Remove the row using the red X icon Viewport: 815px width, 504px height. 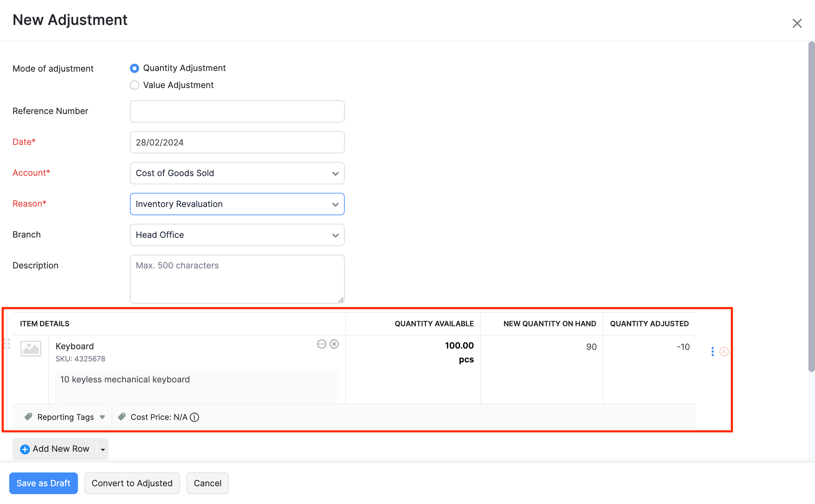pos(724,351)
